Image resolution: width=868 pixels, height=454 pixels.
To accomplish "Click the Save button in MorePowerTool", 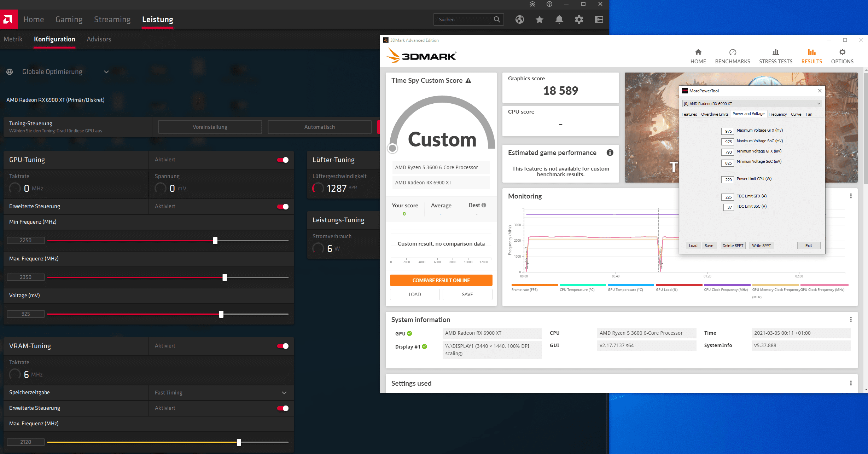I will pyautogui.click(x=709, y=246).
